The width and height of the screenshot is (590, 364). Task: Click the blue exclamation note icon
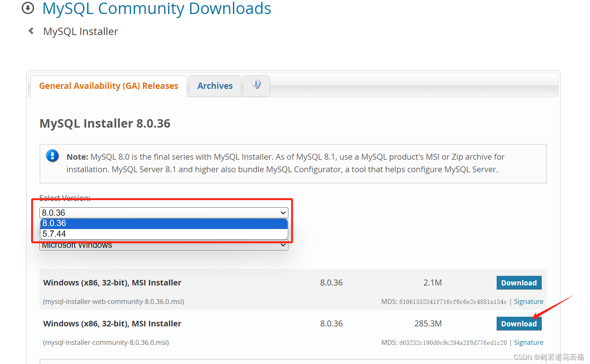coord(52,156)
